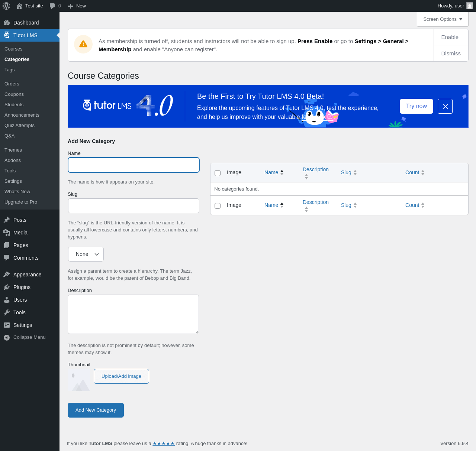Viewport: 476px width, 451px height.
Task: Click the Users icon in sidebar
Action: [7, 300]
